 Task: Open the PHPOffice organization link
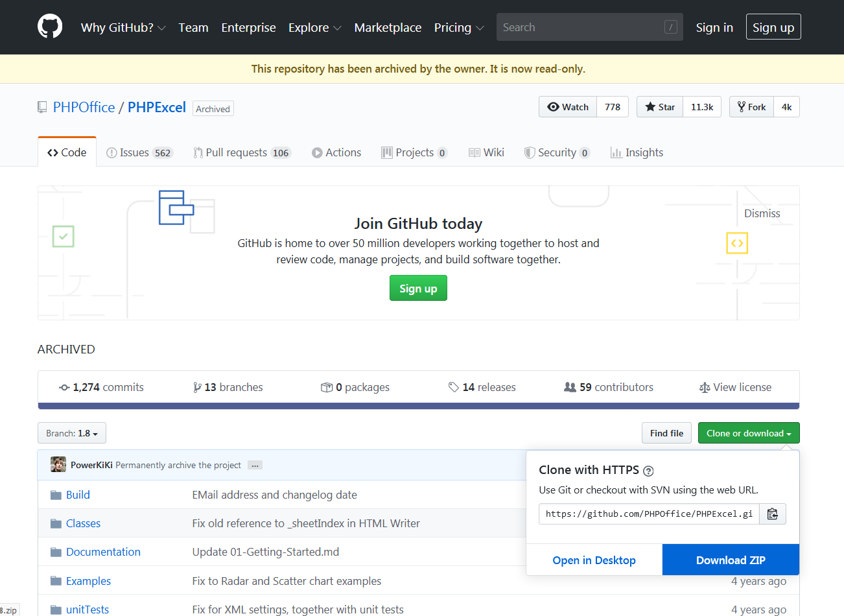(x=84, y=107)
